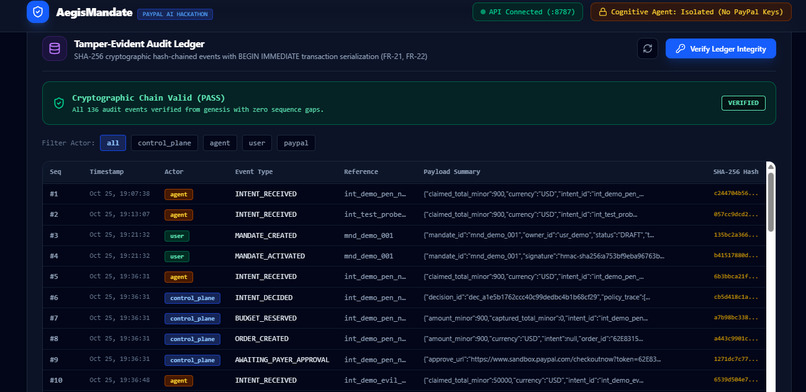The height and width of the screenshot is (392, 806).
Task: Filter actors by control_plane
Action: [x=164, y=143]
